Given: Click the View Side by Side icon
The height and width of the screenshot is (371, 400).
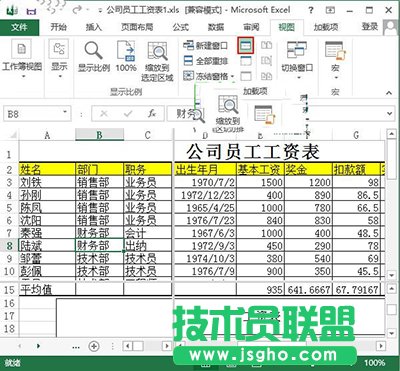Looking at the screenshot, I should point(266,45).
